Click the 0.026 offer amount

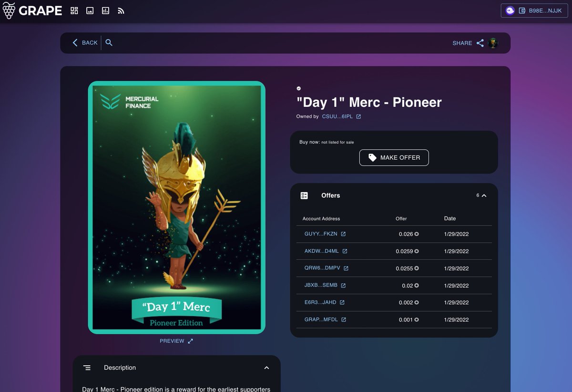406,234
